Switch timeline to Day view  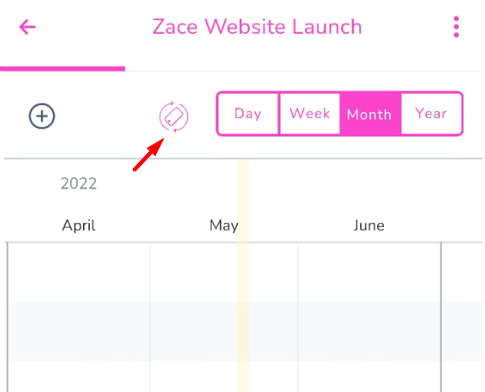point(248,114)
